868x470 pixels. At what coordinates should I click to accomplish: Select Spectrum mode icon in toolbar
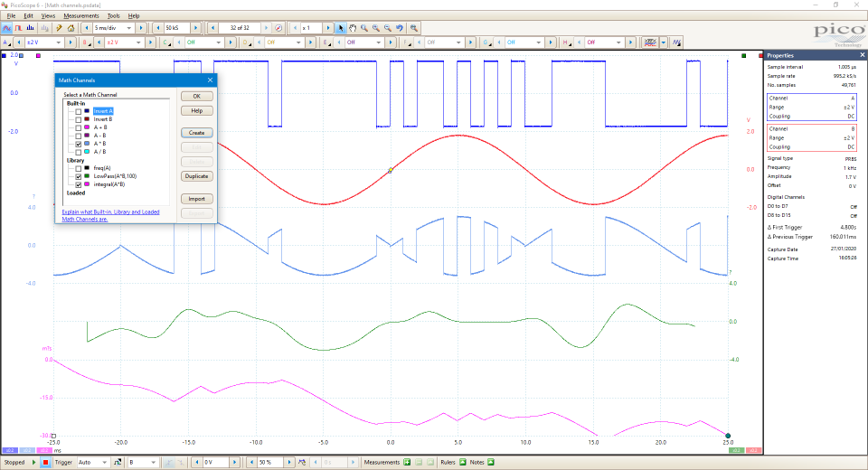click(x=31, y=28)
